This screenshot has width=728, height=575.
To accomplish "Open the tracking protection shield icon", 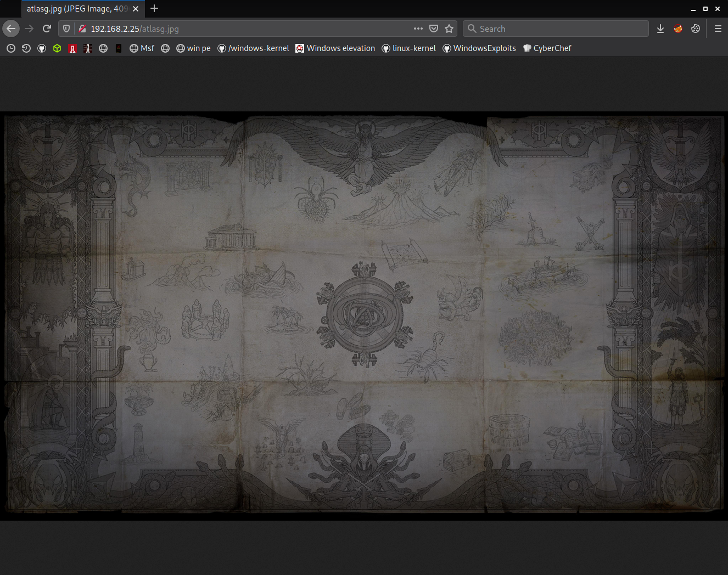I will coord(66,29).
